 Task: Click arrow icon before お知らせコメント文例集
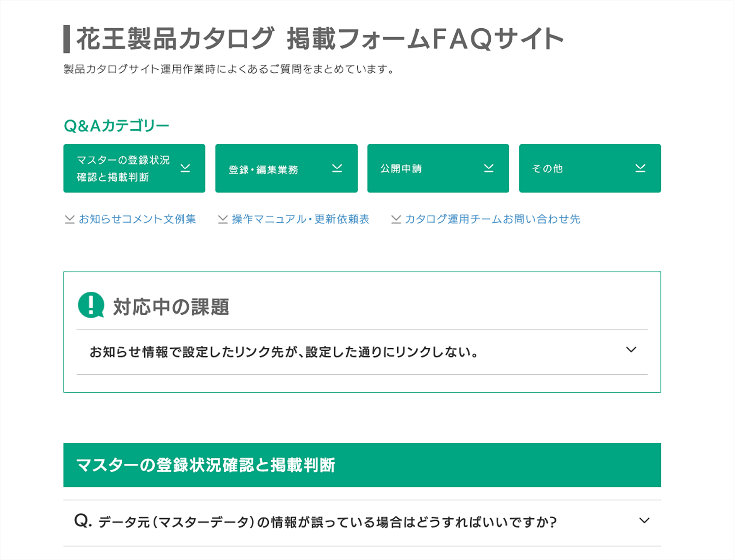[70, 219]
